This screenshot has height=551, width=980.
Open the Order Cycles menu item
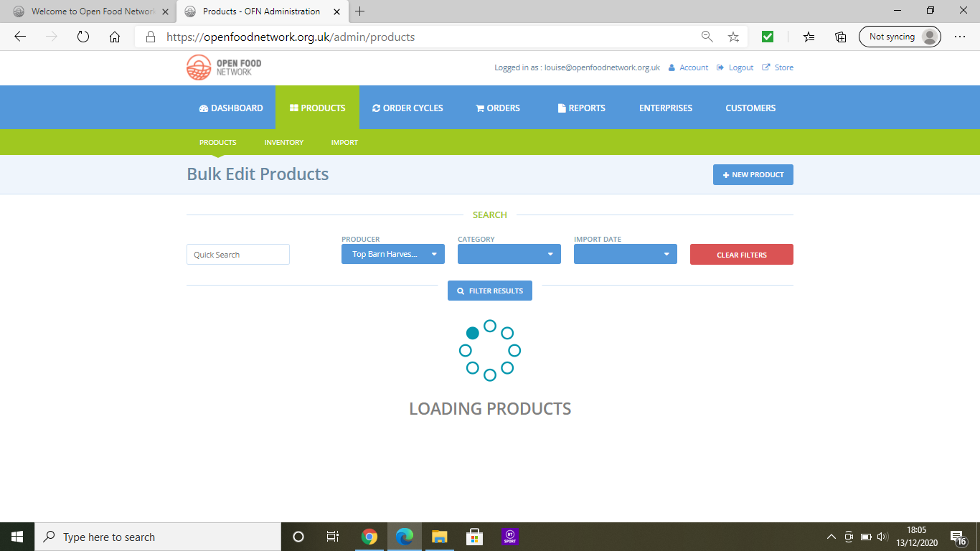point(407,108)
